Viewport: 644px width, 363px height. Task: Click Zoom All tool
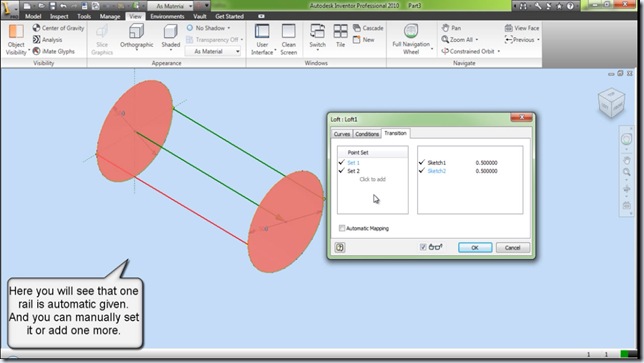457,39
